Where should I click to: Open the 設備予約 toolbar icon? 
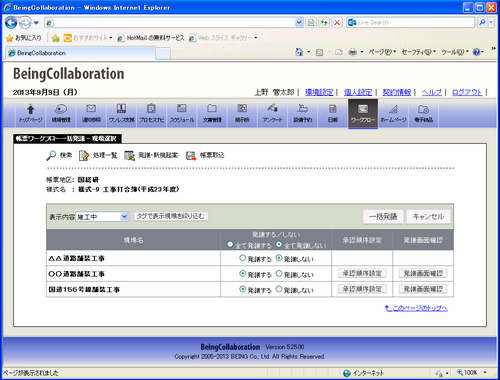303,113
